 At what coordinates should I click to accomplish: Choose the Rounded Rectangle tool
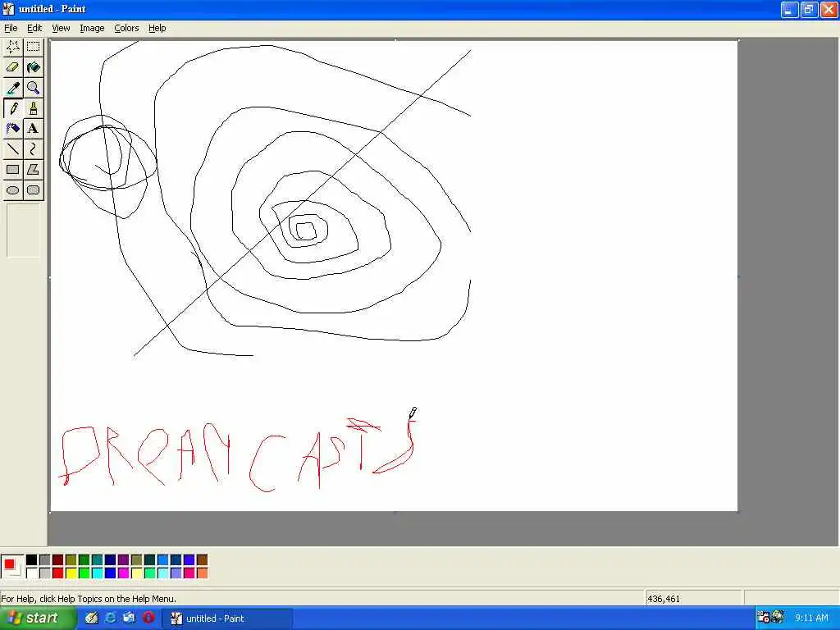33,190
